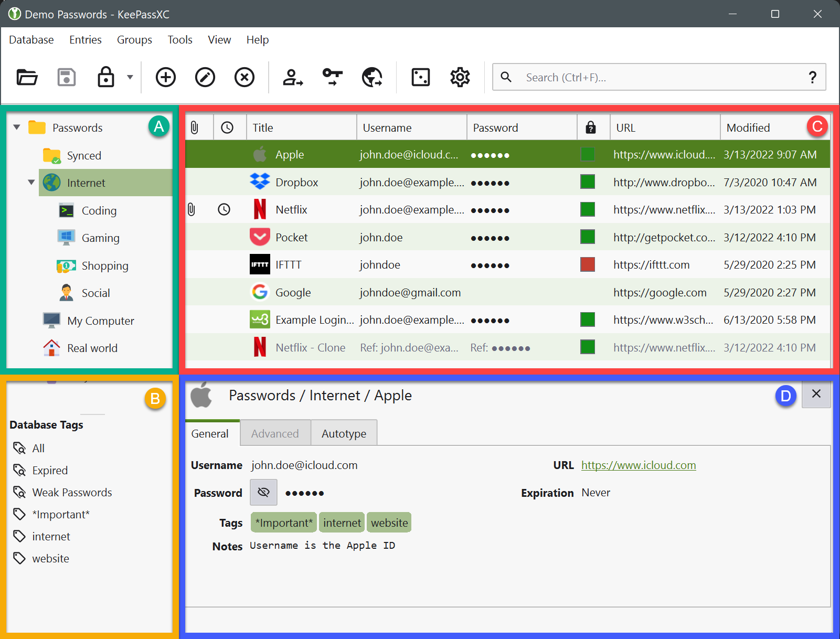The height and width of the screenshot is (639, 840).
Task: Click the red strength swatch for IFTTT
Action: pyautogui.click(x=588, y=264)
